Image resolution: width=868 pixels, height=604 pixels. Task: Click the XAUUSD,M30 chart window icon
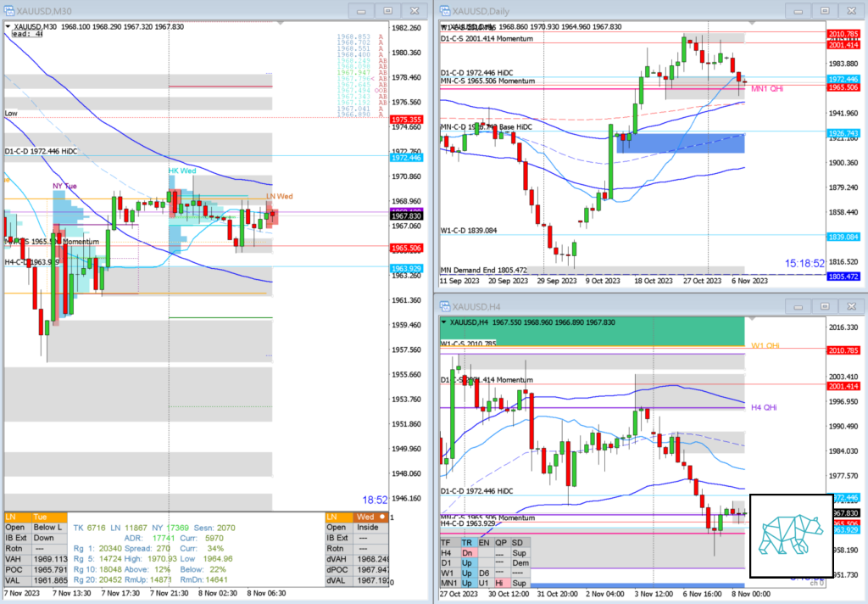coord(8,10)
